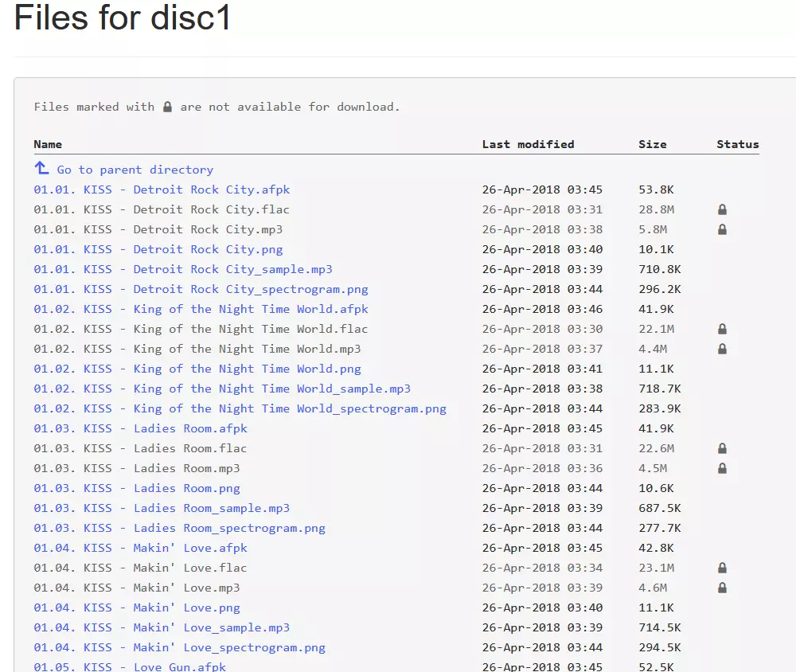This screenshot has height=672, width=796.
Task: Click size value 710.8K
Action: pyautogui.click(x=659, y=269)
